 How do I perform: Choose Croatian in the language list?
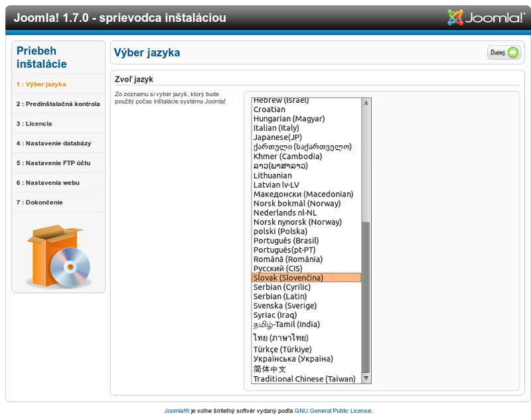pyautogui.click(x=307, y=109)
